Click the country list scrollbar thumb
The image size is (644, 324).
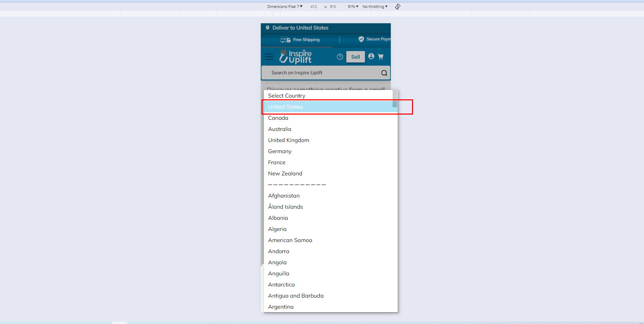[x=395, y=99]
